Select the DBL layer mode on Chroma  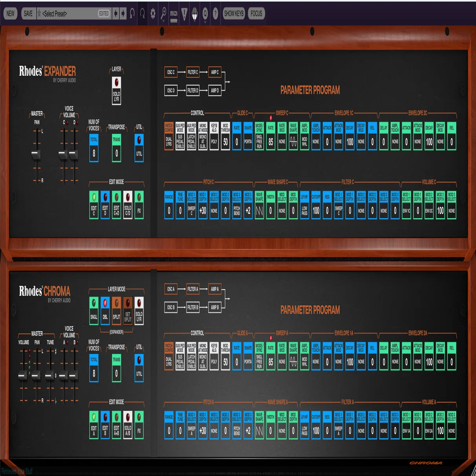click(x=105, y=310)
